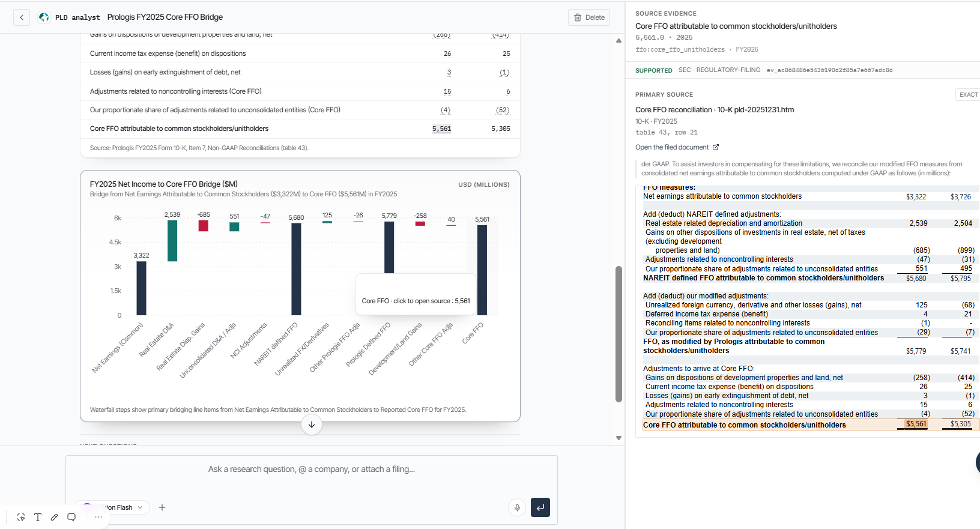Open the filed document external link icon

tap(715, 147)
